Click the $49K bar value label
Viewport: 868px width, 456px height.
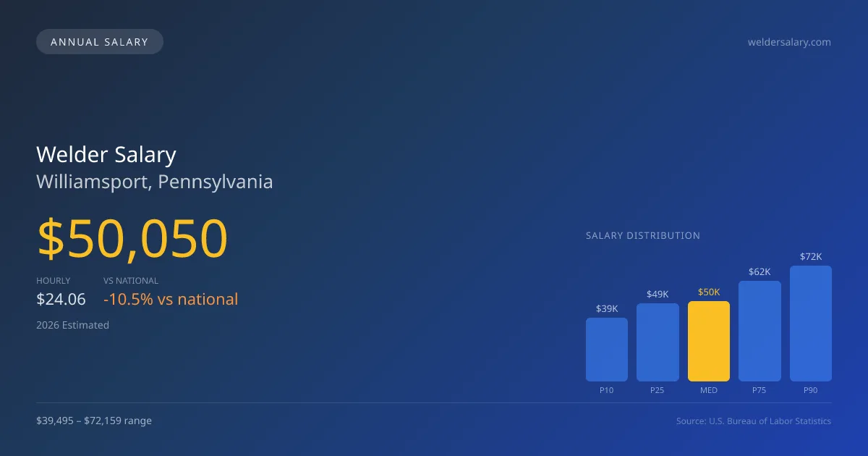click(x=658, y=294)
